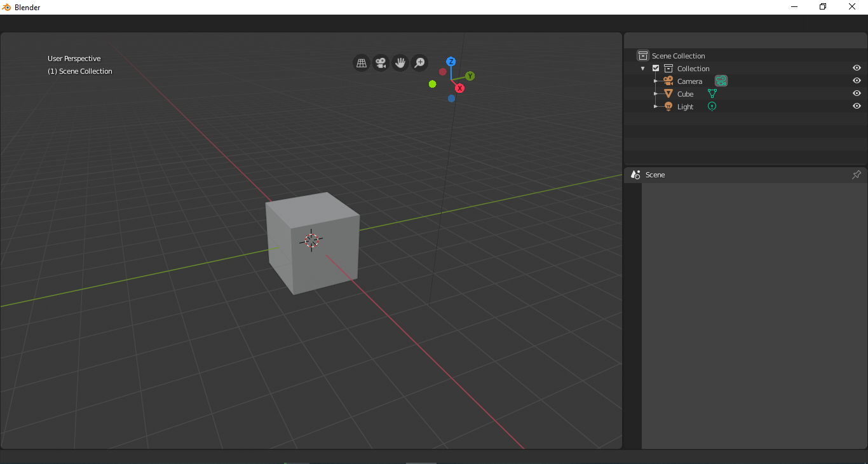
Task: Click the unlabeled dark blue negative Z axis dot
Action: pyautogui.click(x=451, y=99)
